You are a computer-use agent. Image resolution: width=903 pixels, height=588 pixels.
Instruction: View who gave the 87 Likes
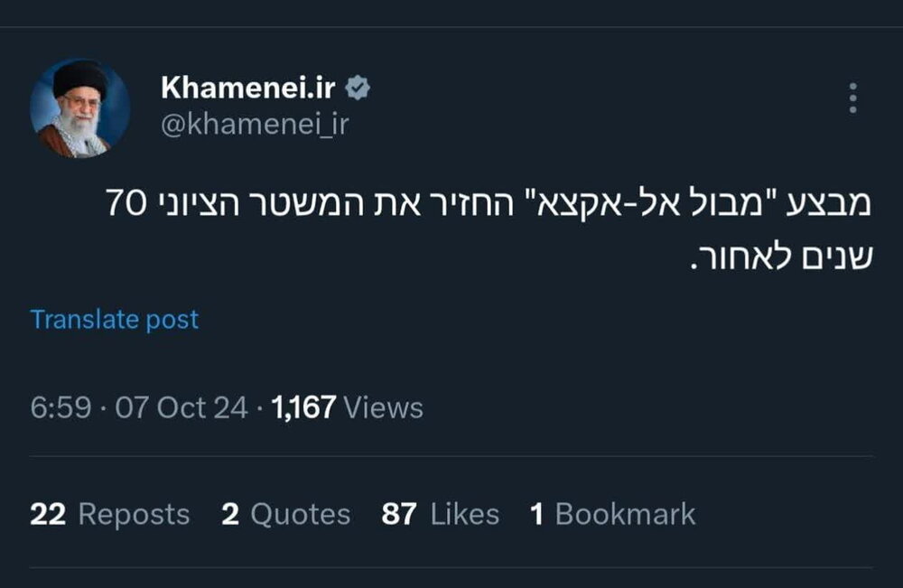click(438, 514)
